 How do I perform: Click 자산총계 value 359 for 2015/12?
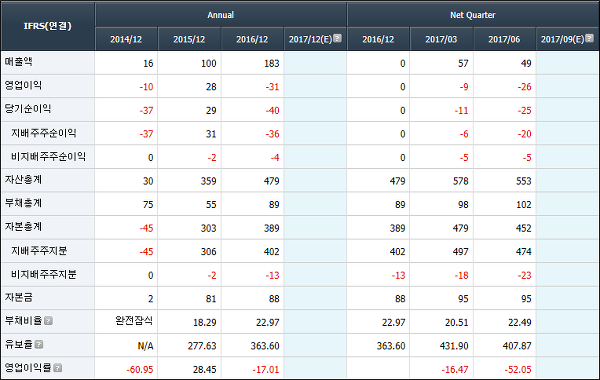(209, 181)
